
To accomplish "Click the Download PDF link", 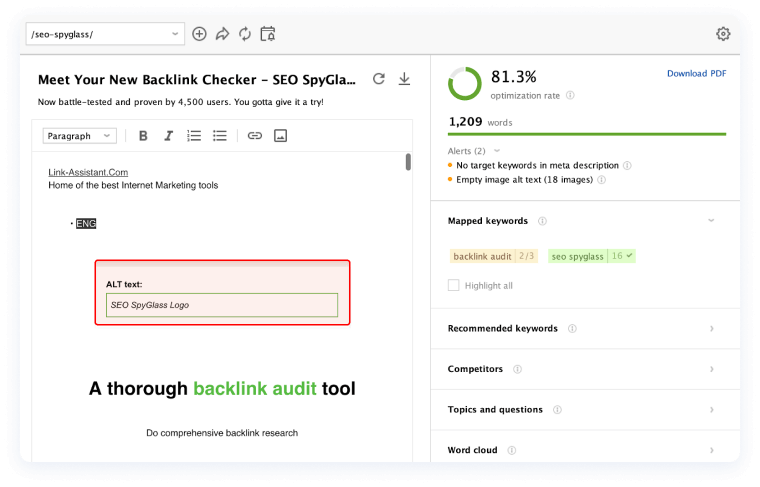I will (696, 74).
